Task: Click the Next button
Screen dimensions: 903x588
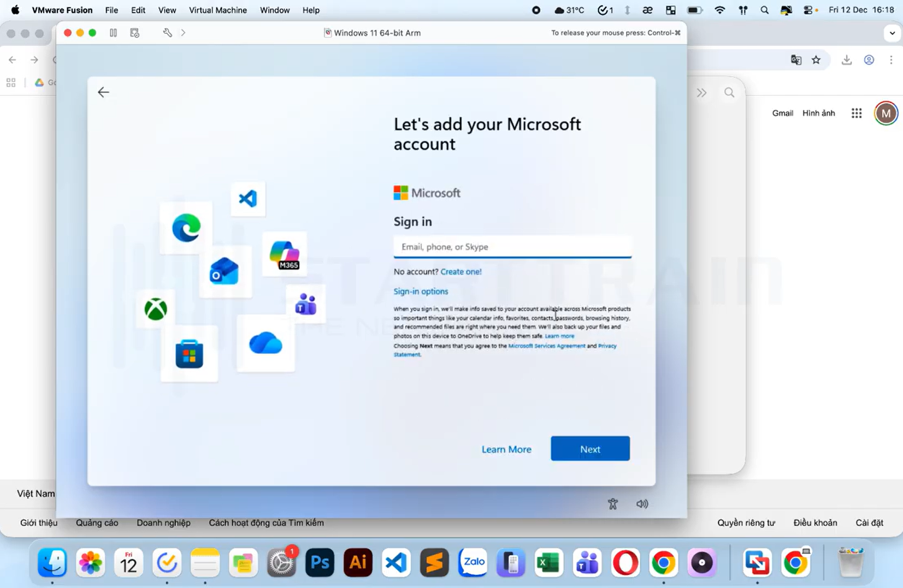Action: click(589, 449)
